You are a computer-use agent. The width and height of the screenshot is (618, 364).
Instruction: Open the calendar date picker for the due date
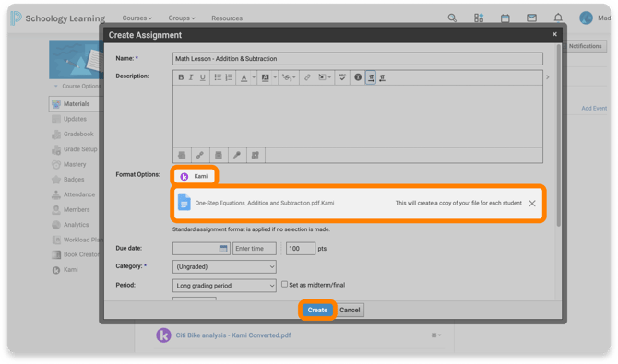(223, 249)
